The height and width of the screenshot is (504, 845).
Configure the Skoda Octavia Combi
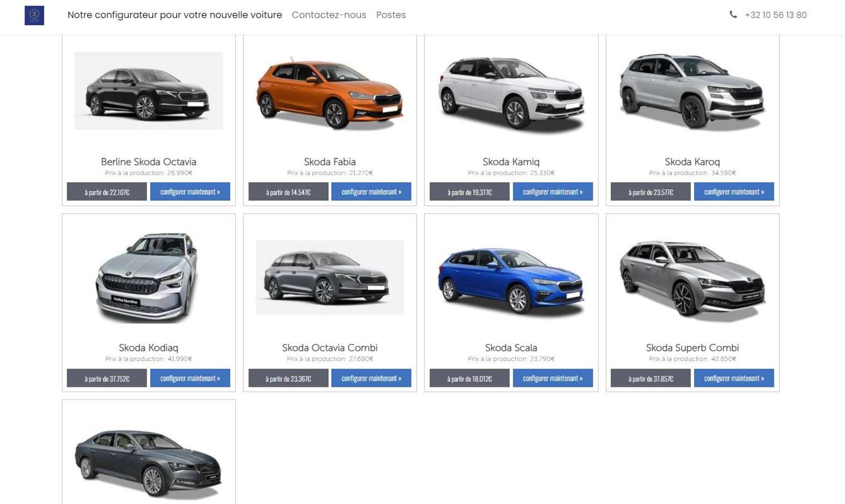point(371,378)
